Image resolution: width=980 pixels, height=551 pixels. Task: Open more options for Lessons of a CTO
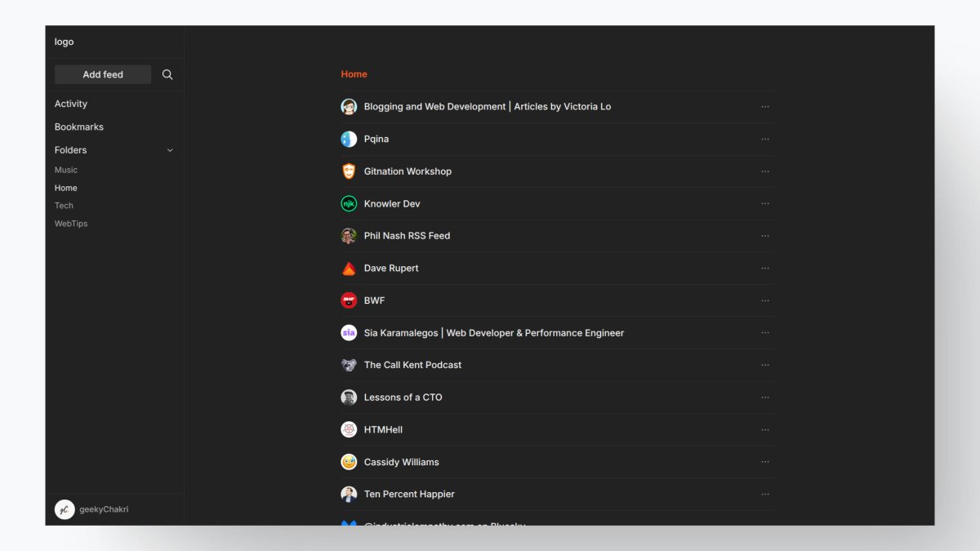point(765,398)
